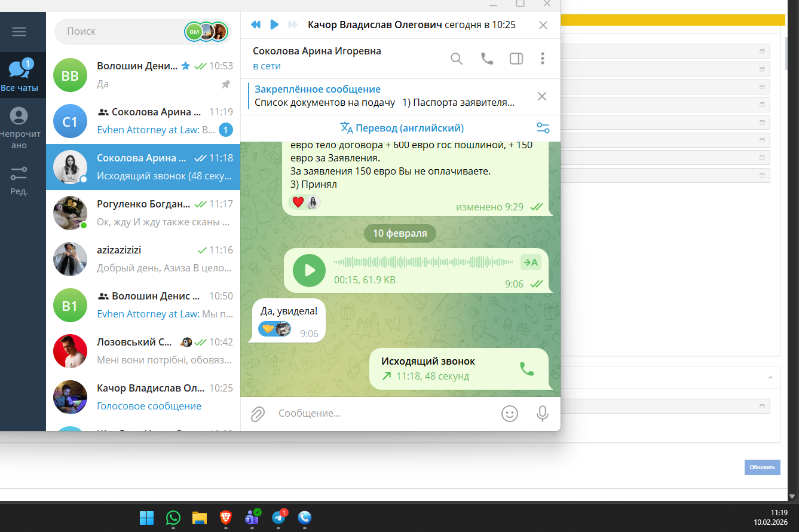
Task: Open calendar of the top date field in background window
Action: coord(762,51)
